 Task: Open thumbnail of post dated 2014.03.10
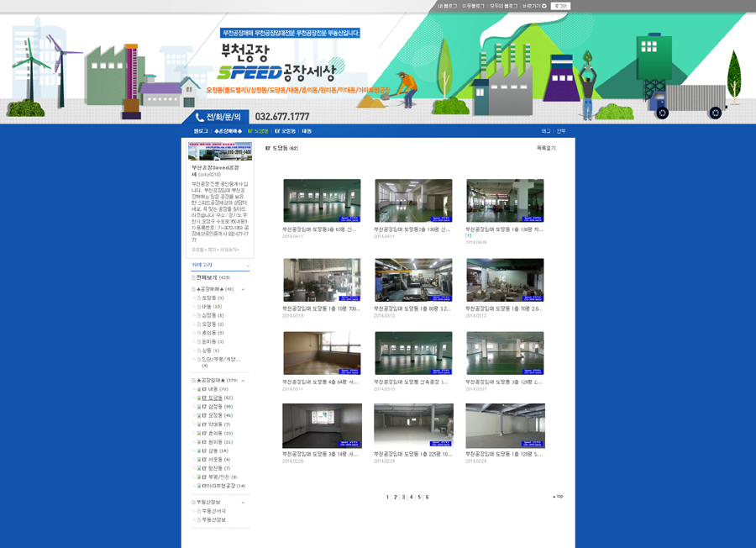coord(413,353)
